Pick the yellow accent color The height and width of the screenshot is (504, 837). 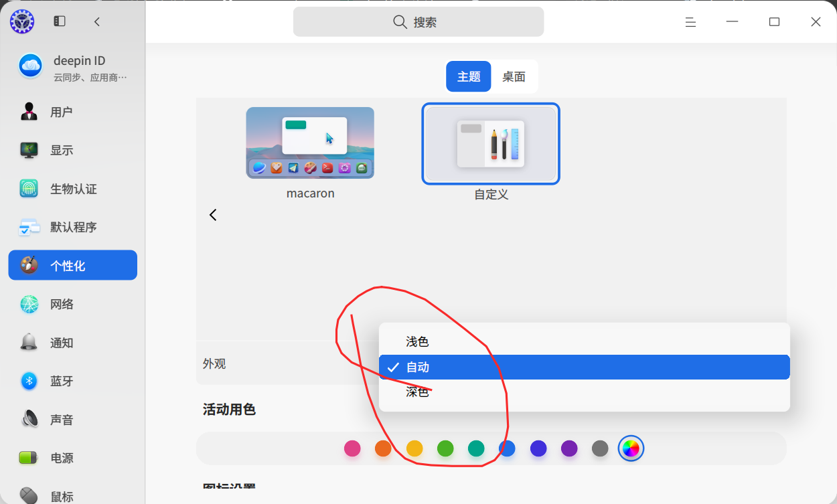414,448
